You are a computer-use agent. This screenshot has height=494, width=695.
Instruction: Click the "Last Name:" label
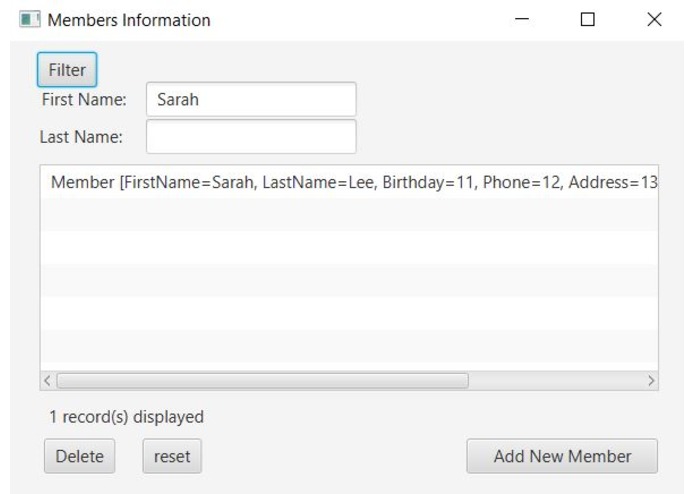tap(81, 137)
